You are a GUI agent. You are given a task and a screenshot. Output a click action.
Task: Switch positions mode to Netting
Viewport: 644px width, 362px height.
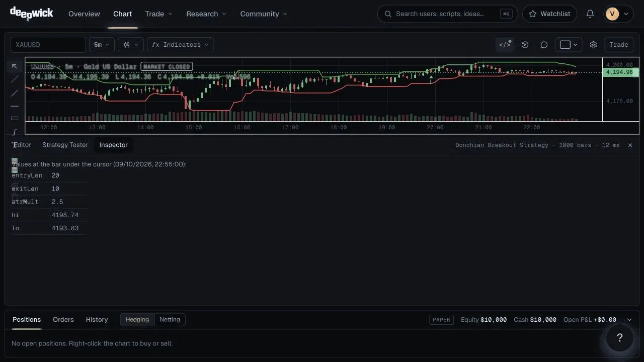click(170, 320)
